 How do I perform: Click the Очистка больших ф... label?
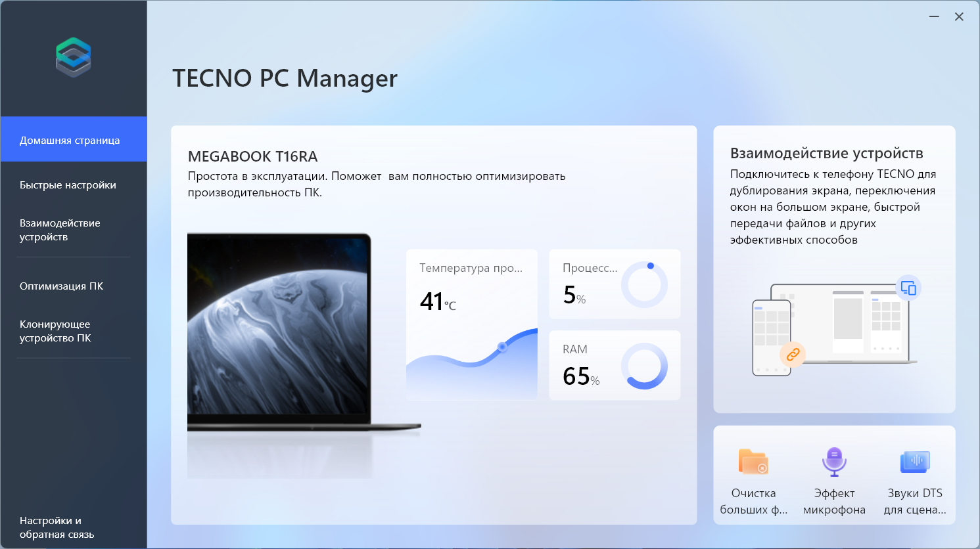tap(754, 501)
